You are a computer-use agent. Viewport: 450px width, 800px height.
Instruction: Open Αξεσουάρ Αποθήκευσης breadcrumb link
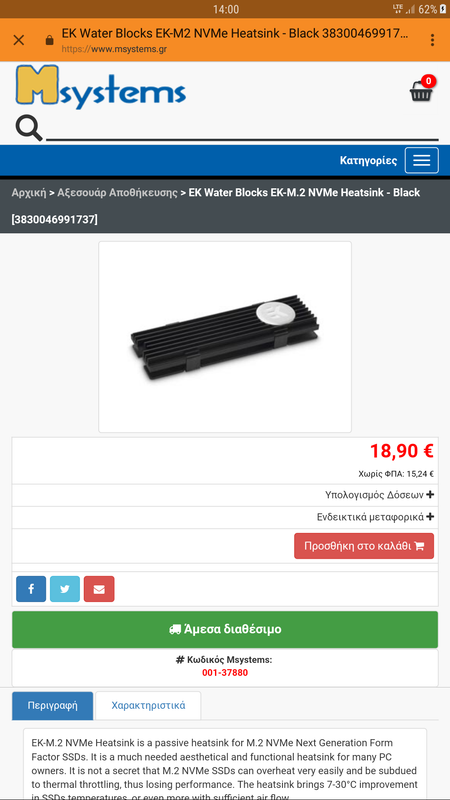(x=117, y=193)
